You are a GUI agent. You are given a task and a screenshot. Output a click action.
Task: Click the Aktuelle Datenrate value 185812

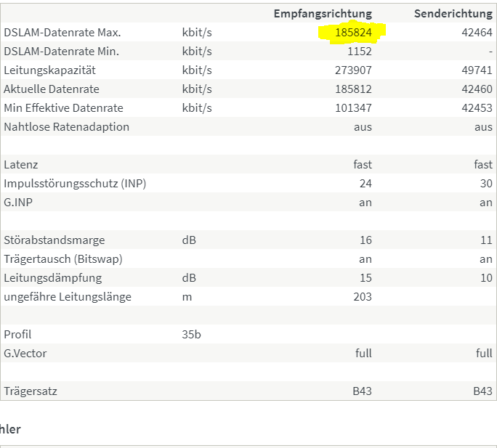click(353, 89)
